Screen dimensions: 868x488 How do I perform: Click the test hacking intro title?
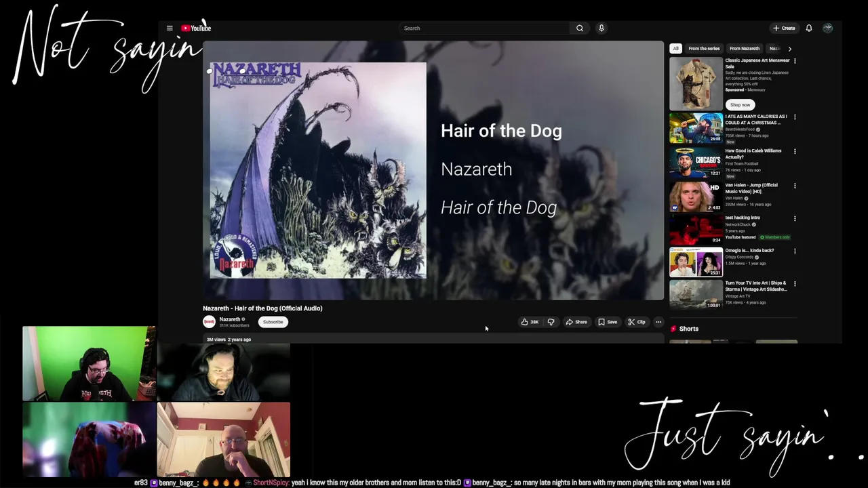[743, 218]
